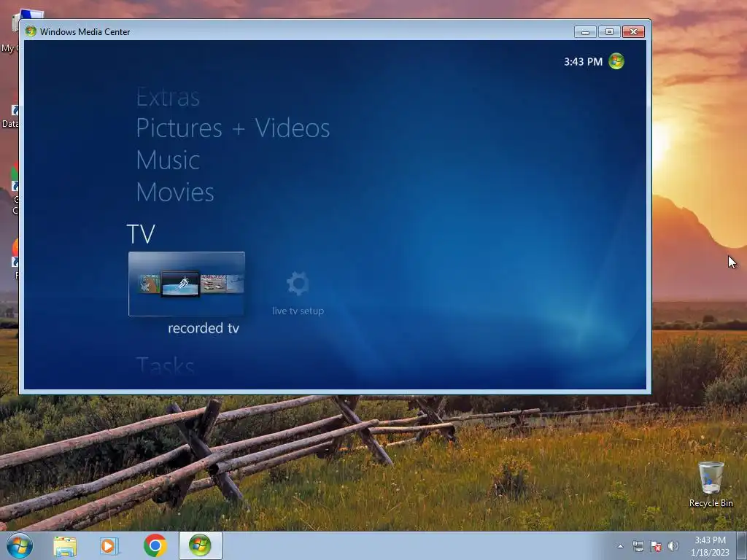Viewport: 747px width, 560px height.
Task: Click the live tv setup gear icon
Action: pyautogui.click(x=298, y=284)
